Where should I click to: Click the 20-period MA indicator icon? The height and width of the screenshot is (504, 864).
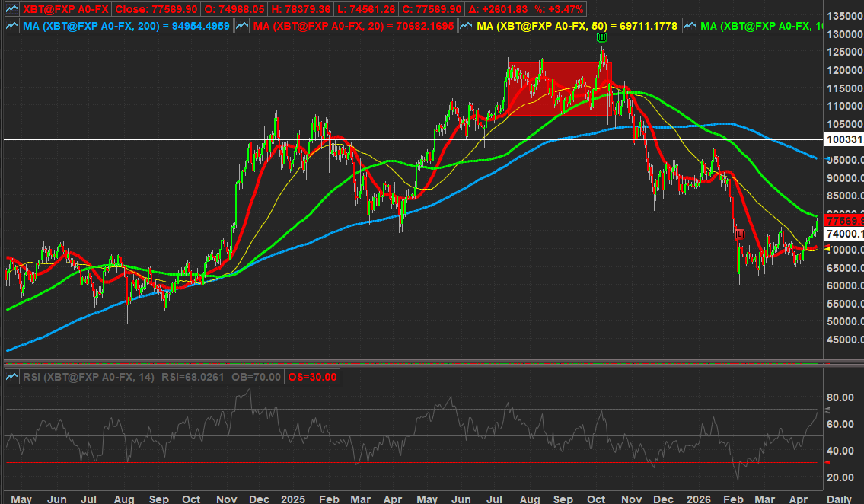pos(242,25)
